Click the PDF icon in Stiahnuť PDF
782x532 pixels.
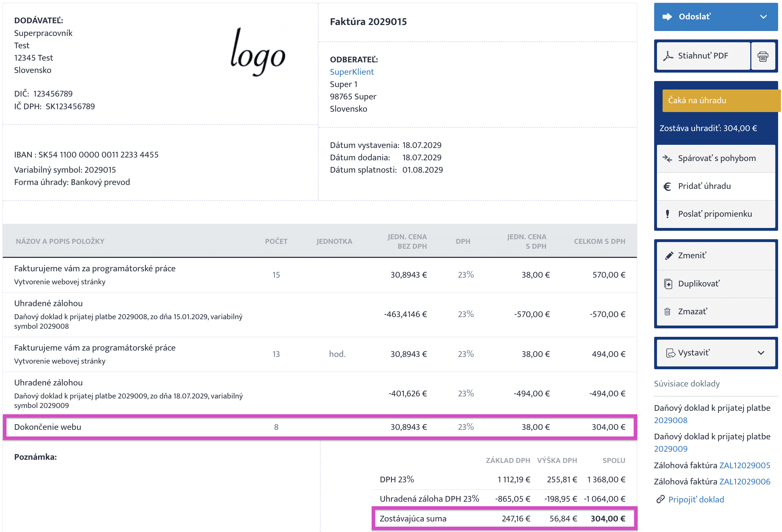click(668, 56)
